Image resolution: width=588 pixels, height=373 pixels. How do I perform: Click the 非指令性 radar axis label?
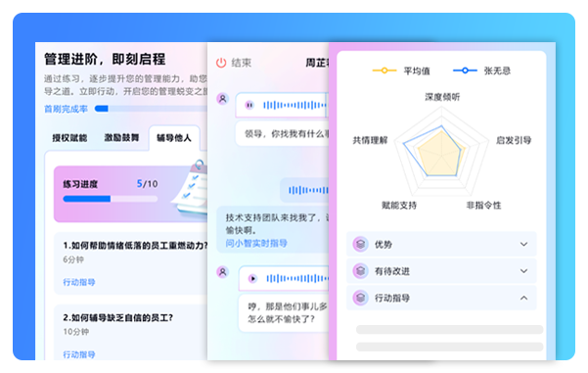tap(483, 206)
